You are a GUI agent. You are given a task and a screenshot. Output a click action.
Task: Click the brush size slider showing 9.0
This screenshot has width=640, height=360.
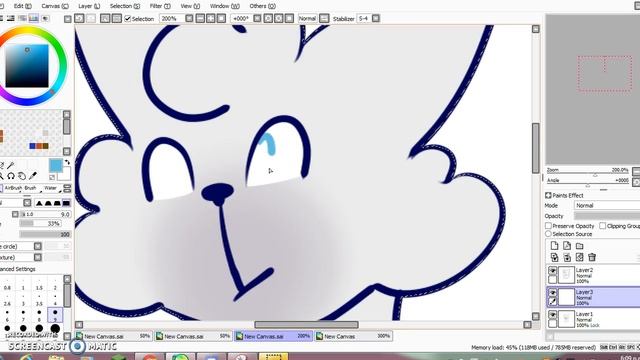[x=45, y=214]
